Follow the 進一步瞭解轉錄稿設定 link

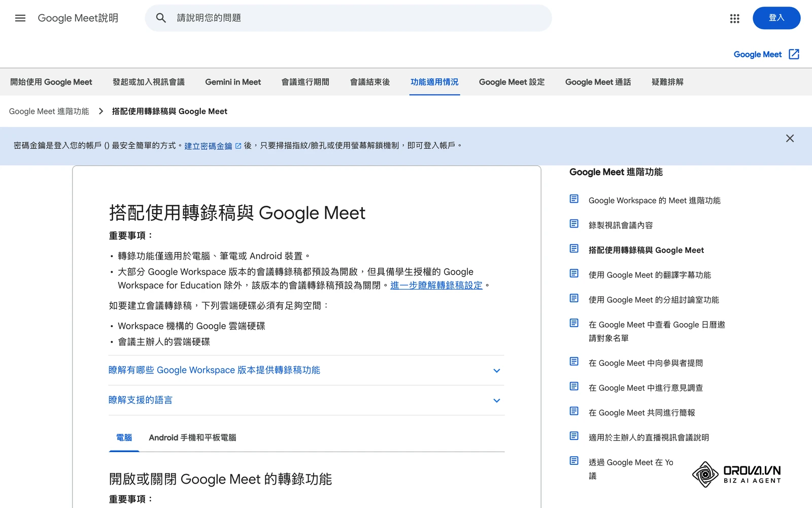tap(436, 285)
